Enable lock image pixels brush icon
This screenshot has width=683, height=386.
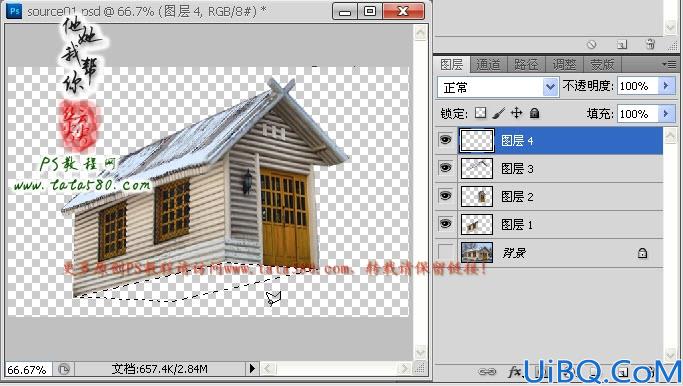(498, 113)
